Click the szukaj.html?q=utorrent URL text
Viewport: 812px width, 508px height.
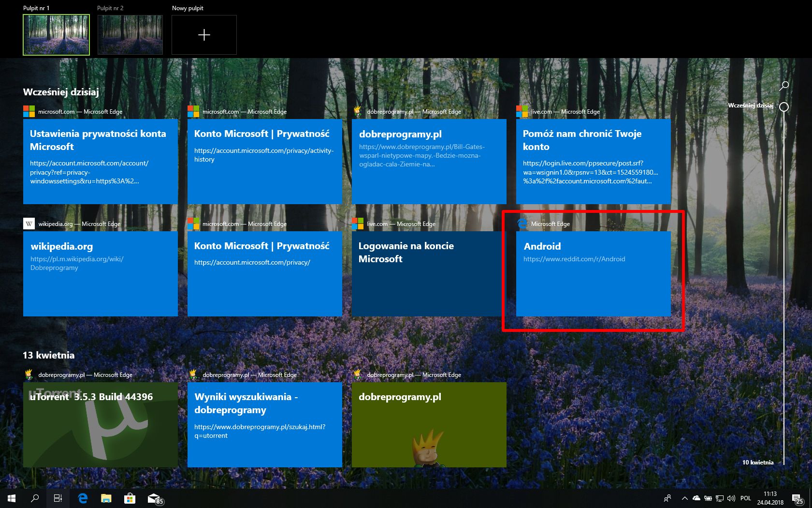point(260,431)
